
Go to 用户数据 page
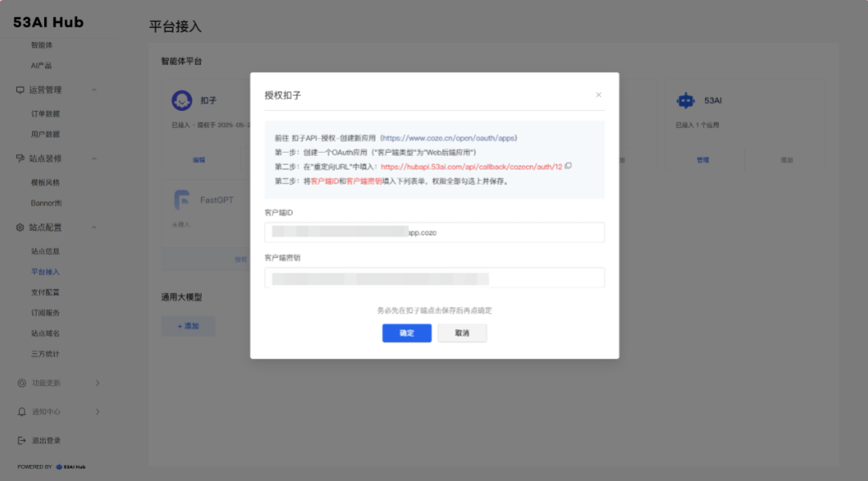click(x=45, y=134)
